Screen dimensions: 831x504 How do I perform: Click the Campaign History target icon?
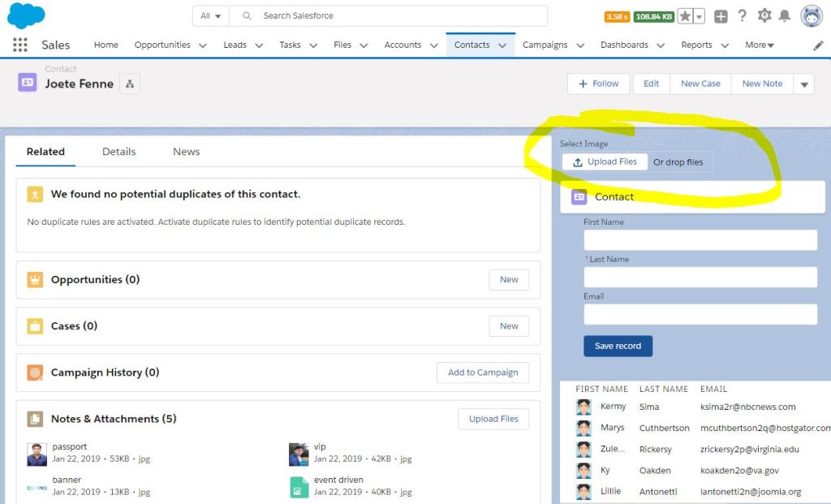click(35, 373)
